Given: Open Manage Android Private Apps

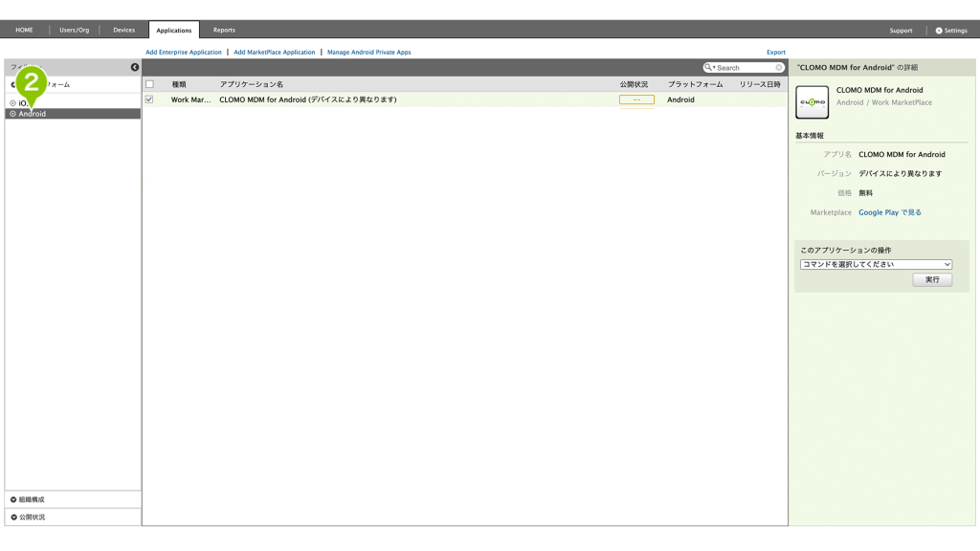Looking at the screenshot, I should (x=369, y=53).
